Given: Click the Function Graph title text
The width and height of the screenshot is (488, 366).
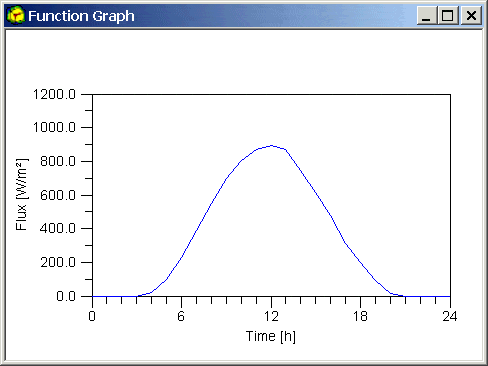Looking at the screenshot, I should 81,16.
